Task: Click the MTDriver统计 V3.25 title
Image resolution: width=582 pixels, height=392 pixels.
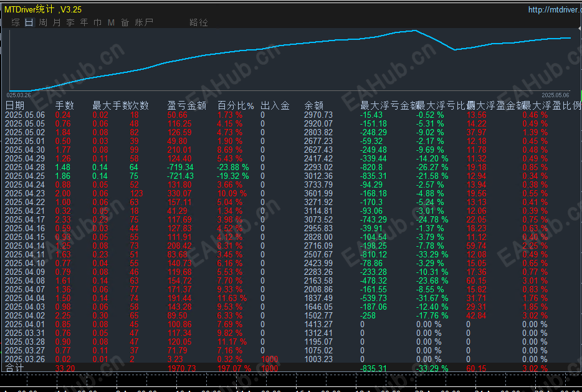Action: click(x=43, y=9)
